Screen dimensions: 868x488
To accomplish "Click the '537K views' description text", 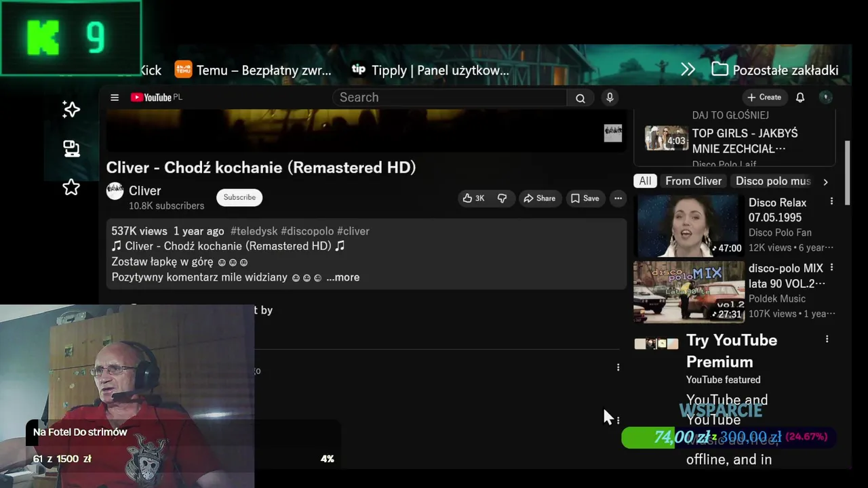I will point(139,231).
